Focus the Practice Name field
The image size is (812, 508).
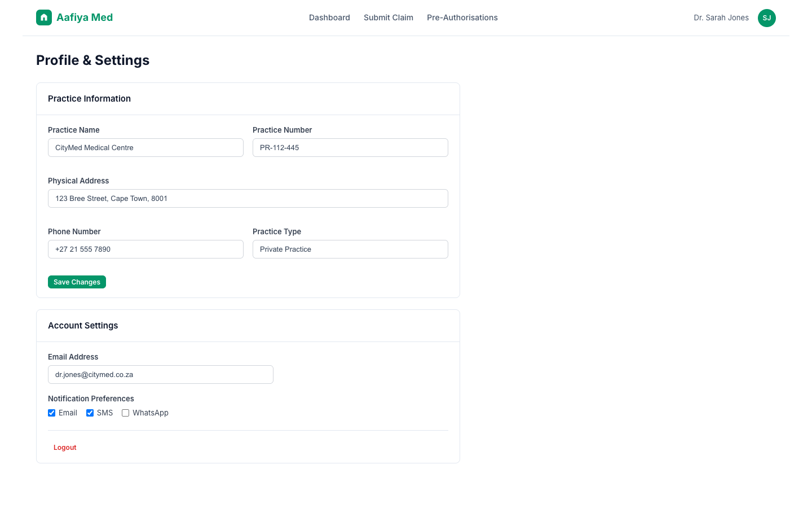(x=145, y=148)
